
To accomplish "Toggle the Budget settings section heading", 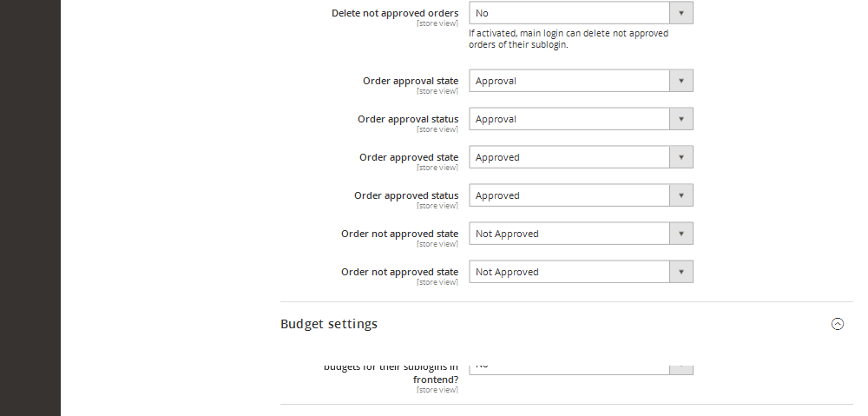I will [329, 324].
